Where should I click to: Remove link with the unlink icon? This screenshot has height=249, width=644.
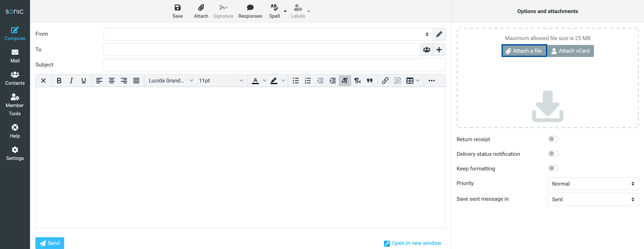[x=398, y=81]
